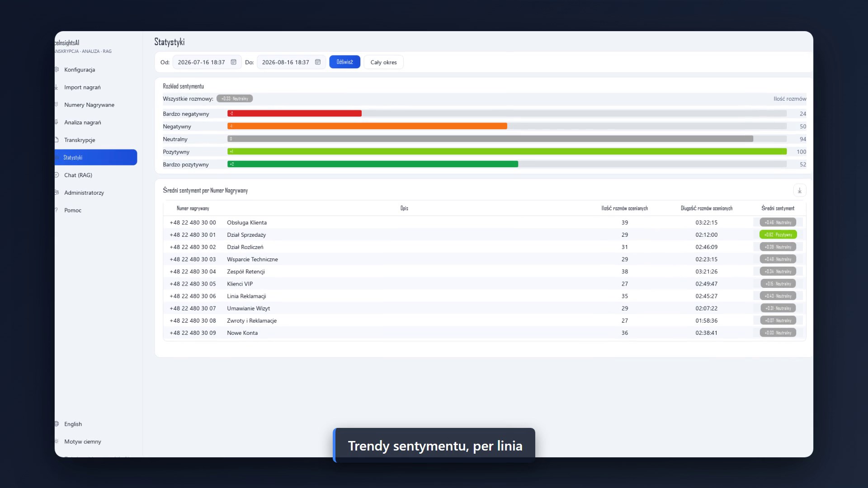Click the Średni sentyment per Numer Nagrywany heading
868x488 pixels.
point(205,190)
